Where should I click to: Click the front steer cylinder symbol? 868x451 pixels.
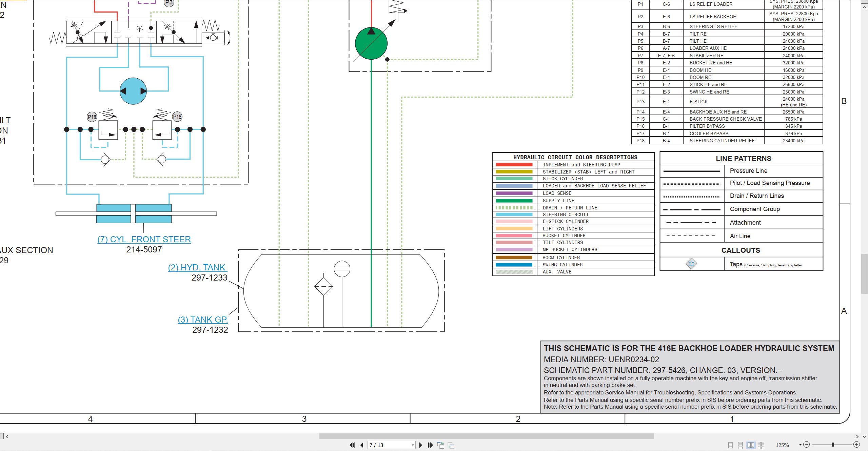point(136,213)
